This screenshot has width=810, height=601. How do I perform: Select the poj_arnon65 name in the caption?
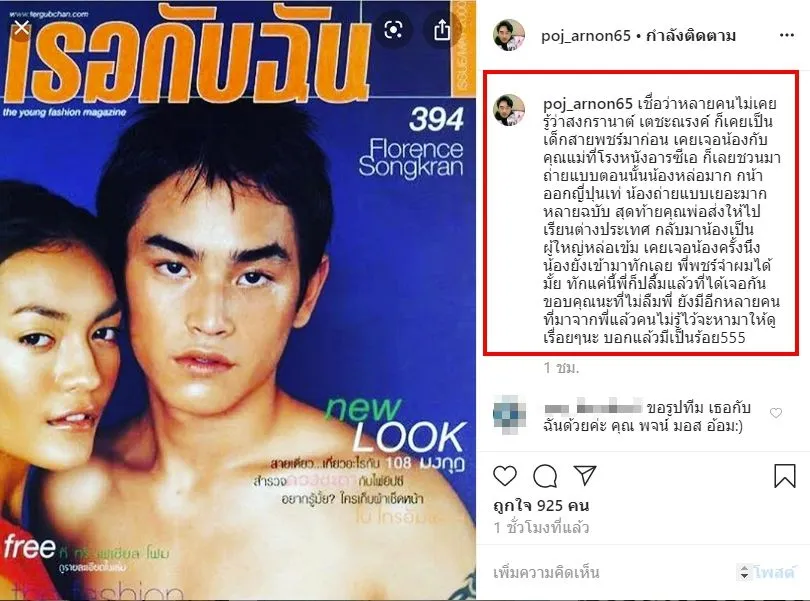tap(588, 104)
